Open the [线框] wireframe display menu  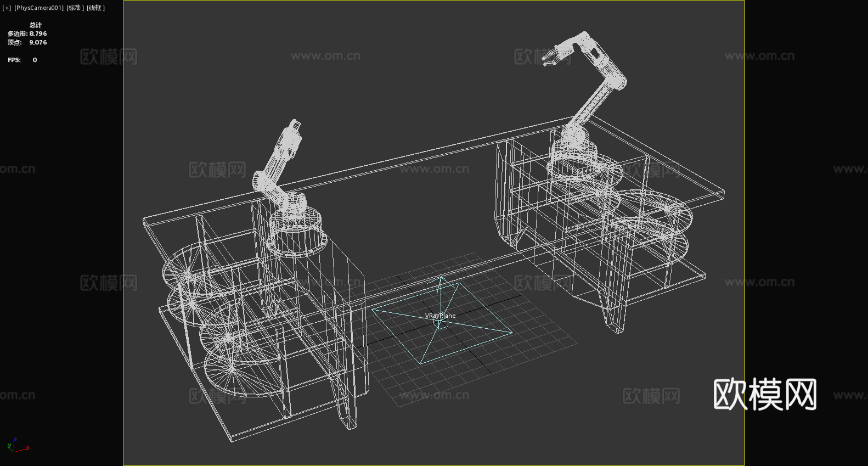click(x=95, y=8)
